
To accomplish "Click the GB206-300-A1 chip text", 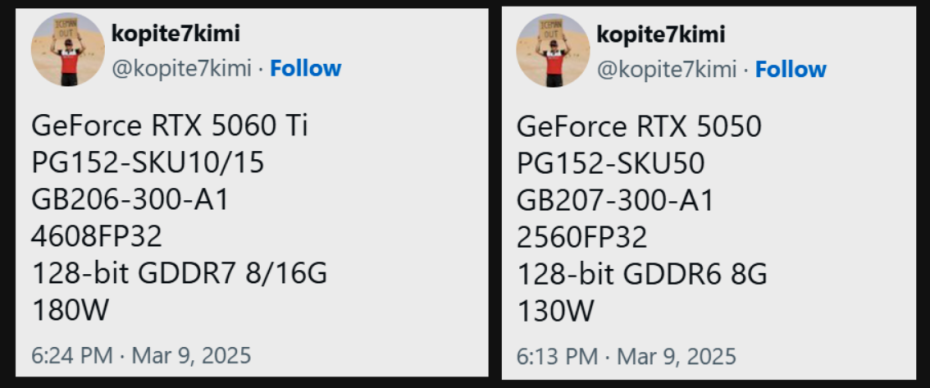I will [x=130, y=200].
